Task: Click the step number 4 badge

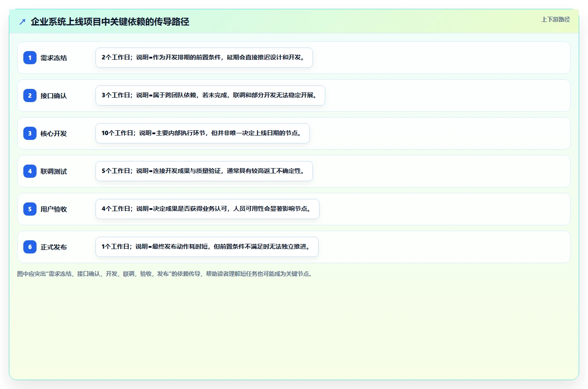Action: 30,171
